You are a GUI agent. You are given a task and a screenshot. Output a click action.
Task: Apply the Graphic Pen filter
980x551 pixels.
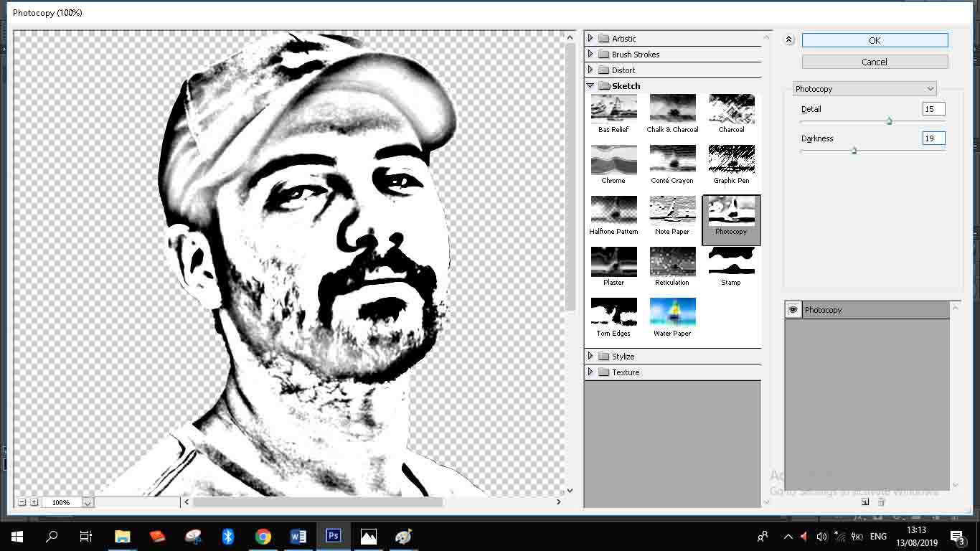tap(731, 160)
